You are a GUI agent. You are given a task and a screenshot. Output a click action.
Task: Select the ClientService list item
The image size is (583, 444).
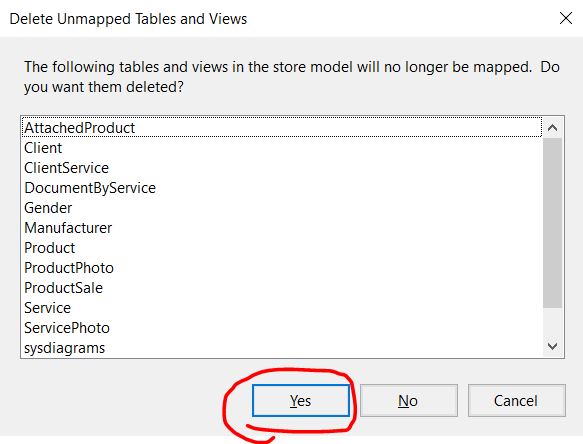click(x=282, y=168)
